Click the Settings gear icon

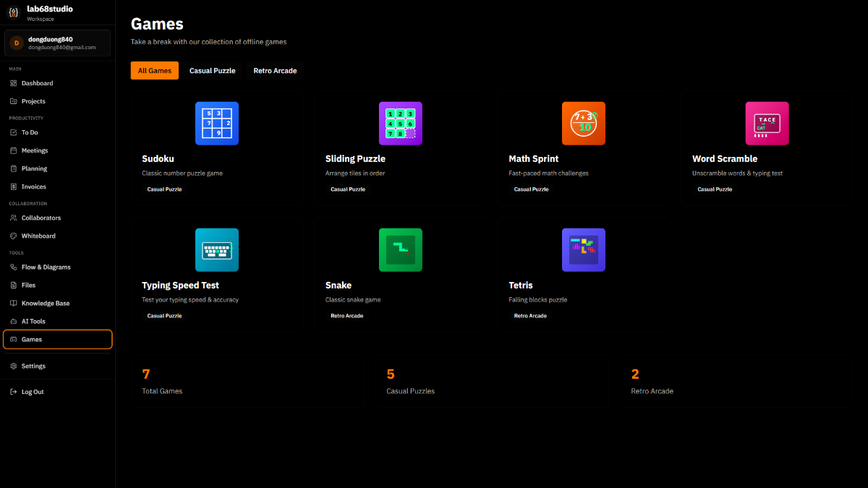[x=14, y=366]
